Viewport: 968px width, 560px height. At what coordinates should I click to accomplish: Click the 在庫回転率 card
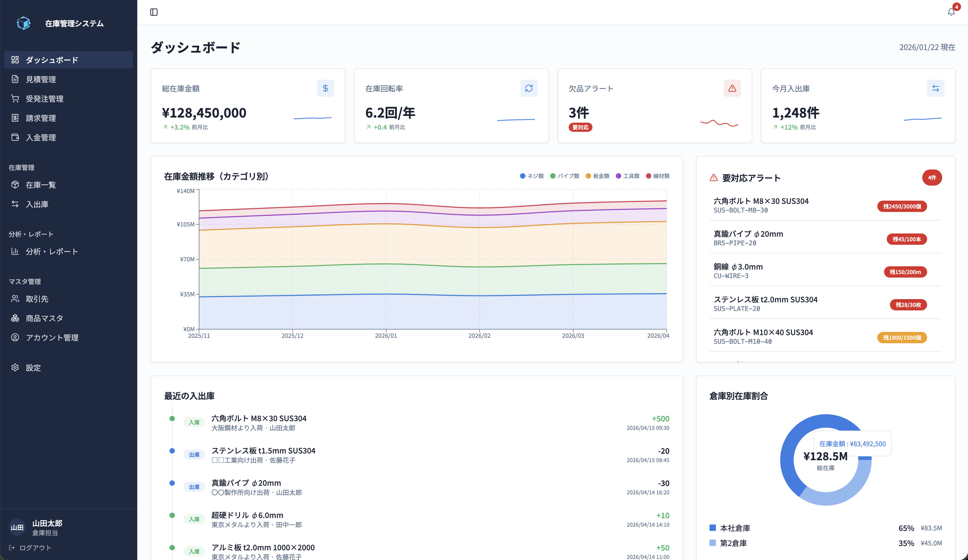451,106
